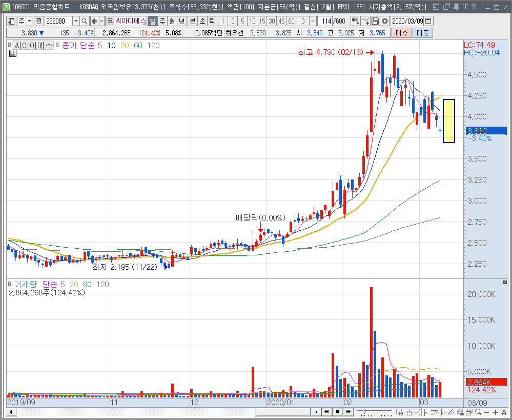
Task: Open the 주 type dropdown arrow
Action: (x=29, y=21)
